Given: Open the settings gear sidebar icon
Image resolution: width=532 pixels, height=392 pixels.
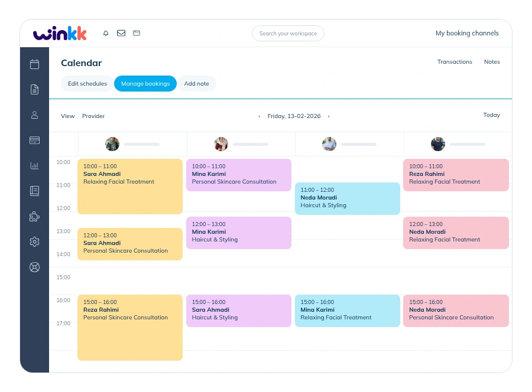Looking at the screenshot, I should click(35, 242).
